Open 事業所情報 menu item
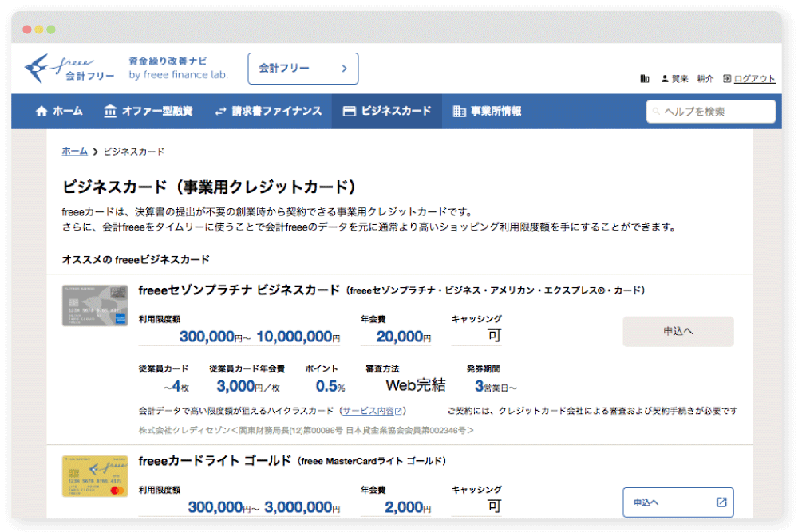Screen dimensions: 798x532 pyautogui.click(x=487, y=111)
